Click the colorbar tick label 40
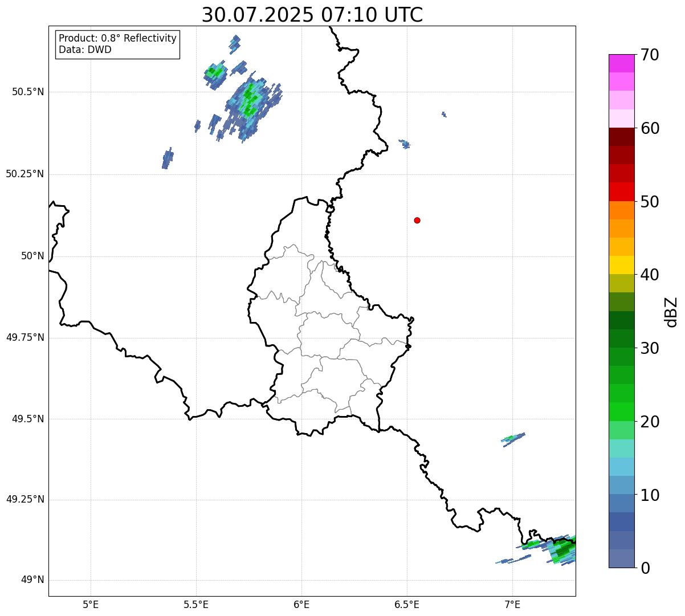The image size is (685, 616). (650, 275)
